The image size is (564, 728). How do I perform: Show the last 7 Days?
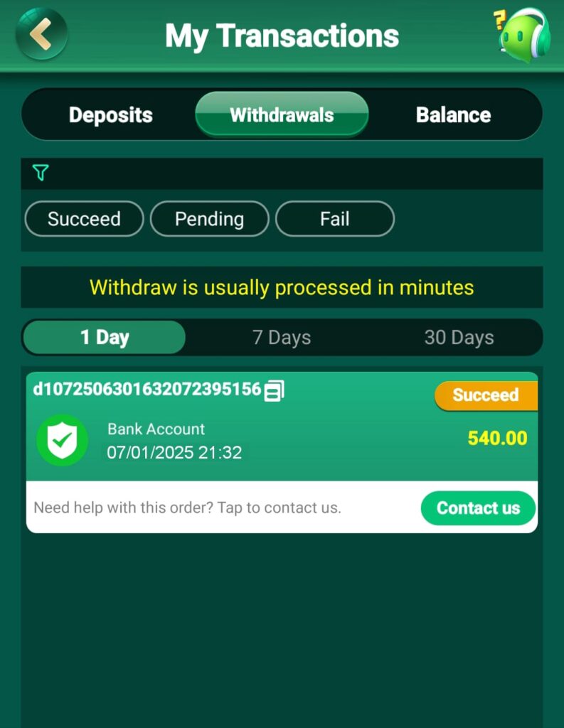click(x=282, y=338)
